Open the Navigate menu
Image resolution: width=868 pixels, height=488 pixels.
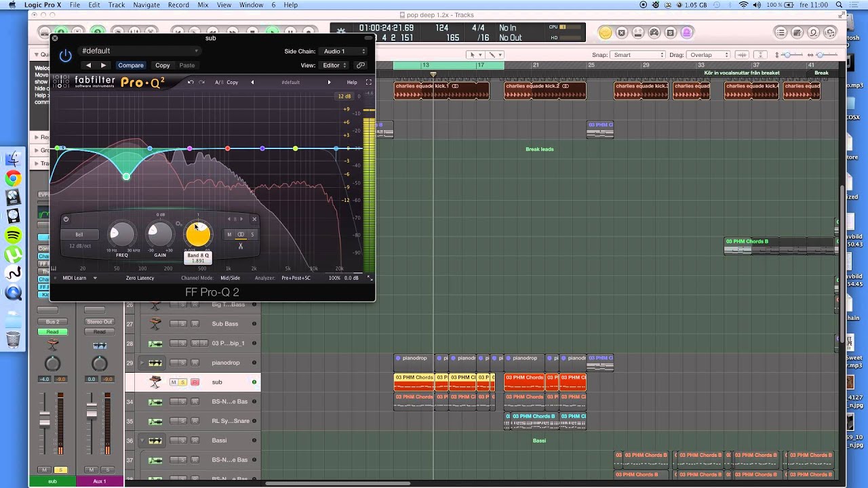point(146,5)
